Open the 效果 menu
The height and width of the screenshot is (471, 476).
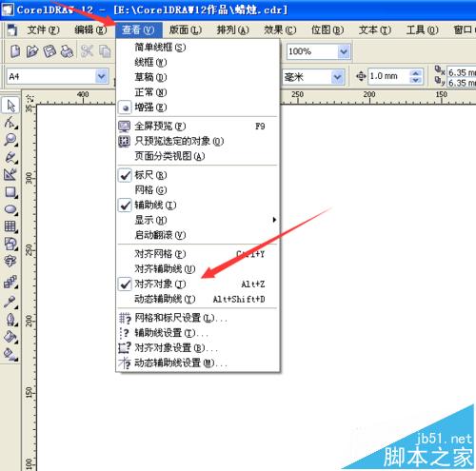(280, 30)
